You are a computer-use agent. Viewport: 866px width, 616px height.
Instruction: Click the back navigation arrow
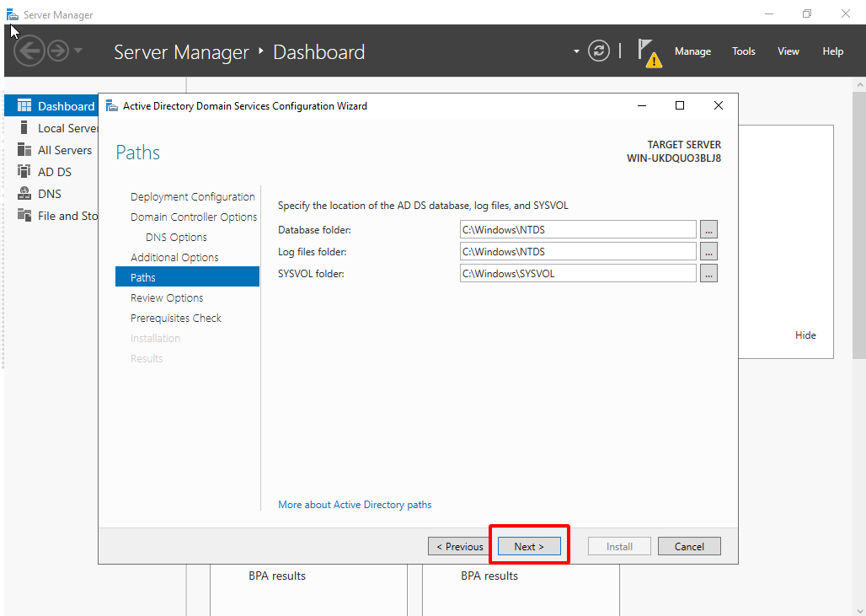29,51
